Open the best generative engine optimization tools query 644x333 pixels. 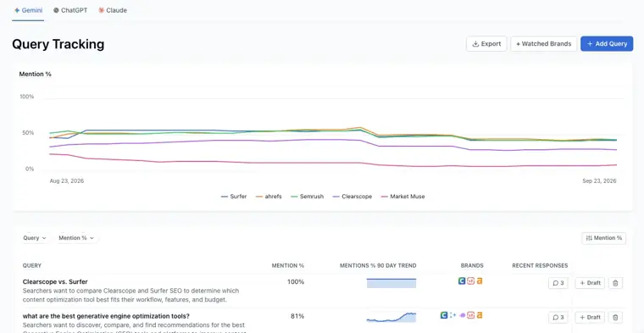106,316
